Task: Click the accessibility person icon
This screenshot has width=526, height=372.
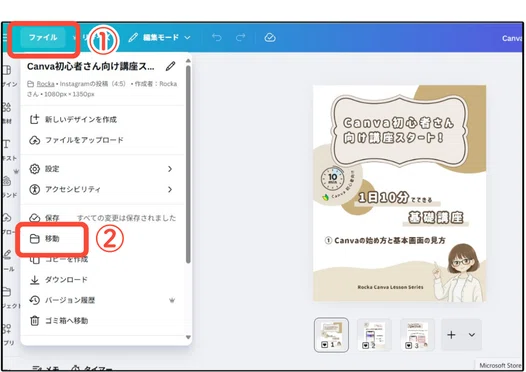Action: coord(35,189)
